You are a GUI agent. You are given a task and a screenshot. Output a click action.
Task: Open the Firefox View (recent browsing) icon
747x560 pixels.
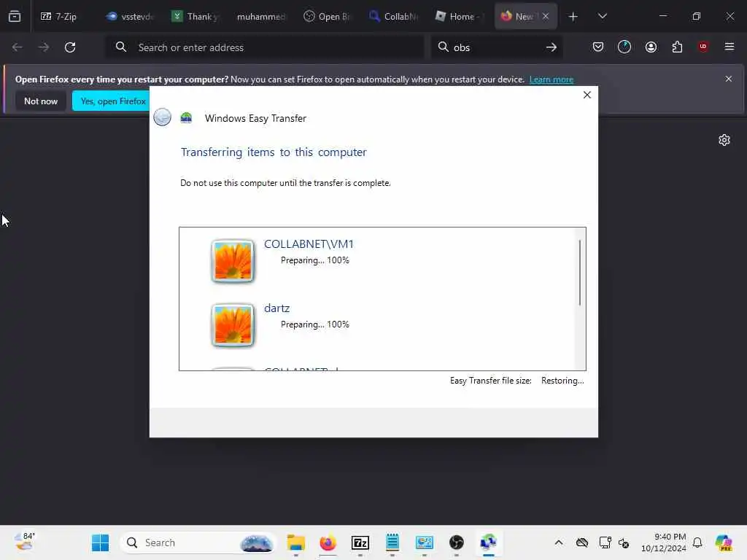[15, 16]
